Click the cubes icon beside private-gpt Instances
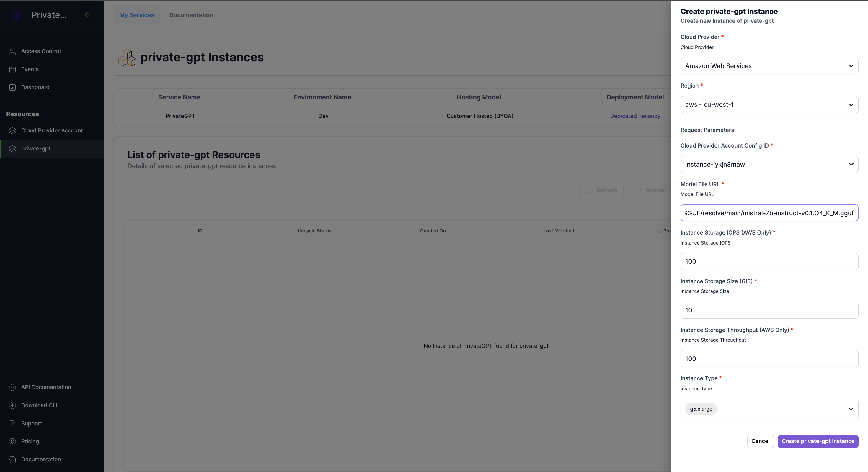This screenshot has height=472, width=868. (x=127, y=58)
